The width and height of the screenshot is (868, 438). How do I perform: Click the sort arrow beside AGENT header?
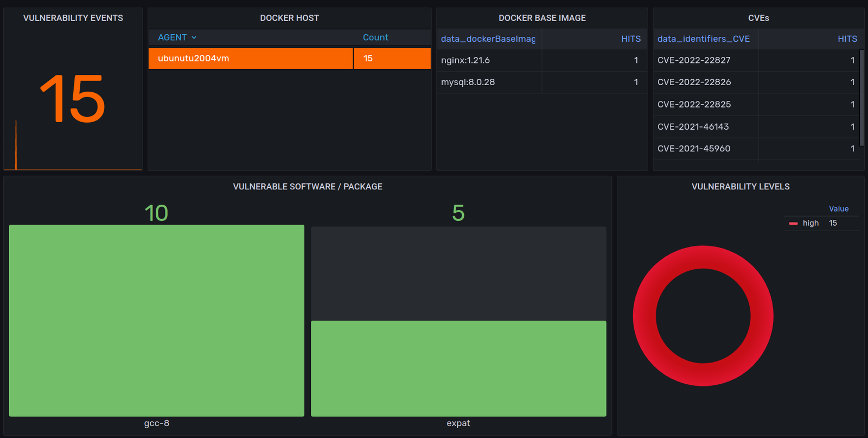pyautogui.click(x=194, y=37)
